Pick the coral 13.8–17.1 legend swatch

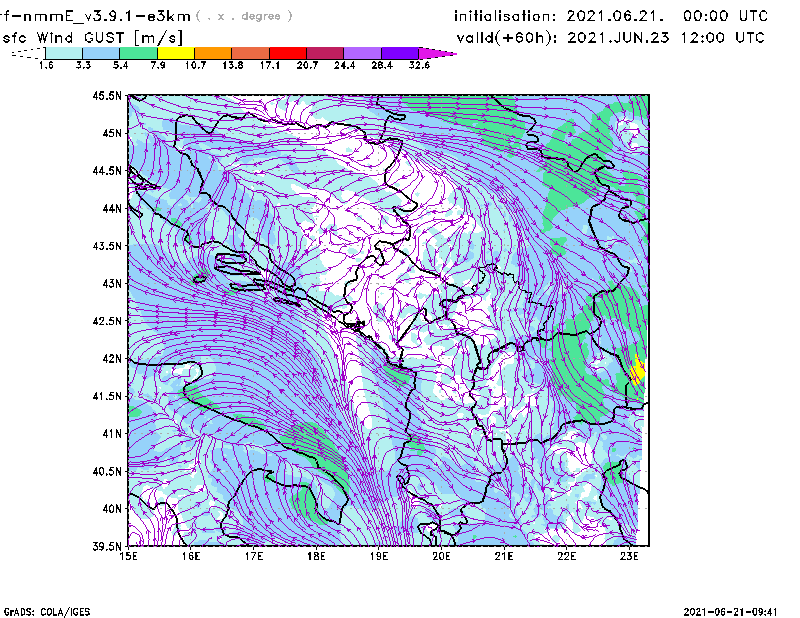click(251, 53)
